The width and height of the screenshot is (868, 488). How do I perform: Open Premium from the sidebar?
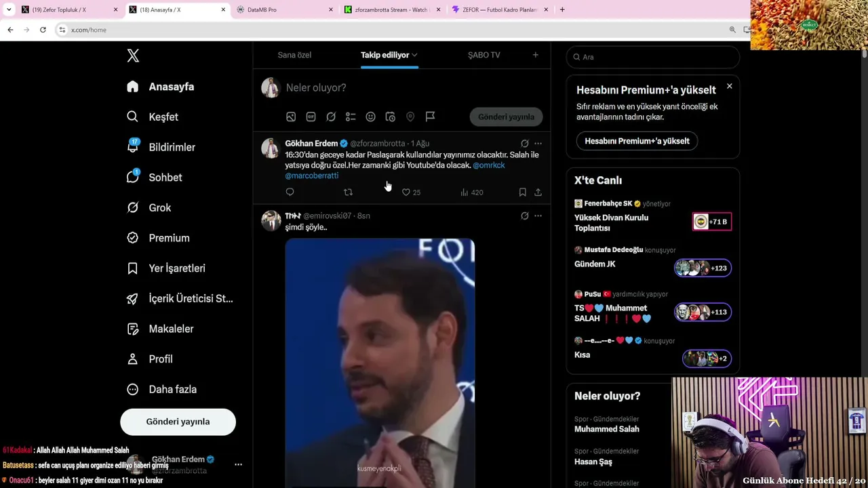[158, 238]
